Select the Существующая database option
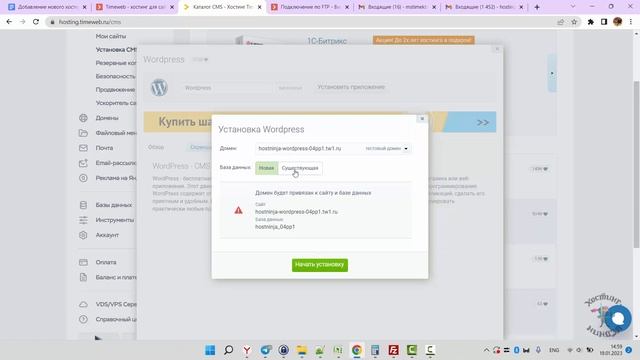Image resolution: width=640 pixels, height=360 pixels. (300, 168)
